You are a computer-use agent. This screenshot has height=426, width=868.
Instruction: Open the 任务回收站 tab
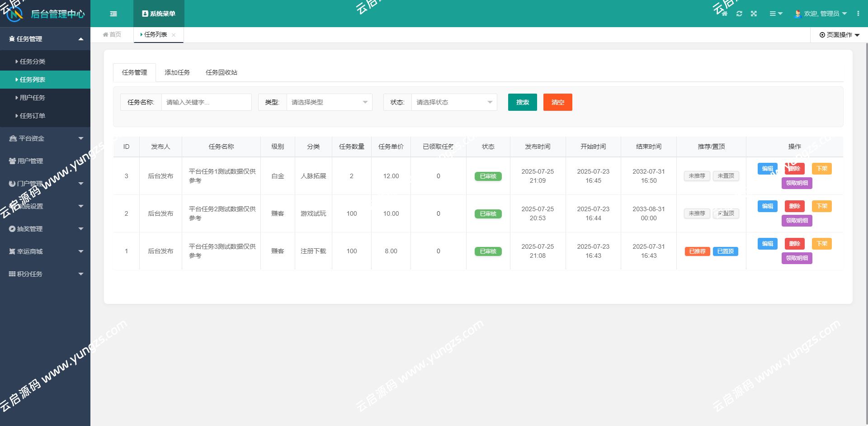tap(221, 72)
